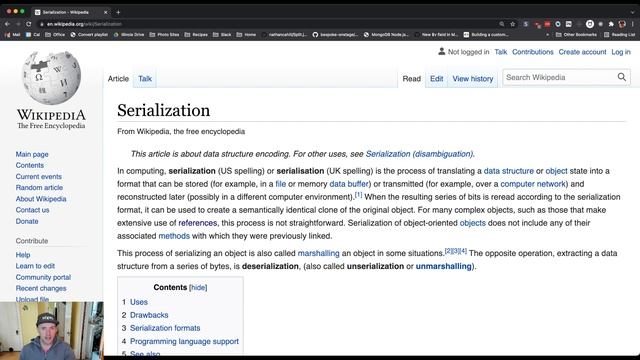Open the Mail bookmark
Image resolution: width=640 pixels, height=360 pixels.
[13, 35]
